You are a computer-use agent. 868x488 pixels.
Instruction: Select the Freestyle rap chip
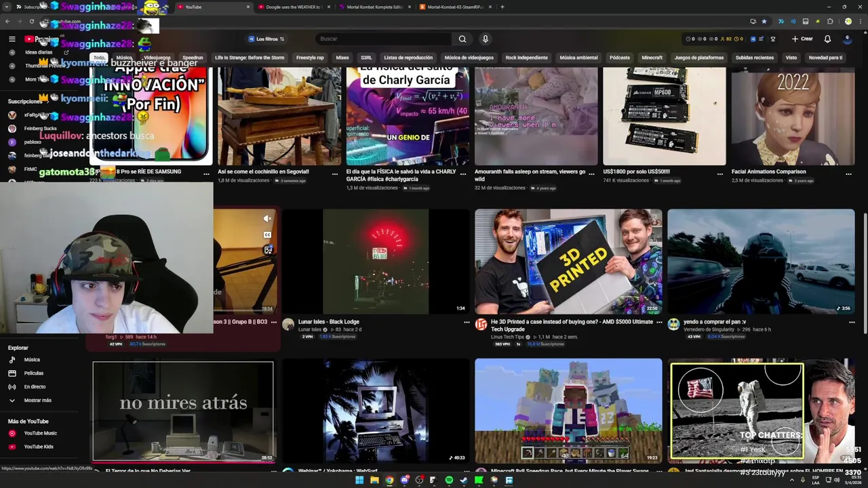[x=310, y=58]
